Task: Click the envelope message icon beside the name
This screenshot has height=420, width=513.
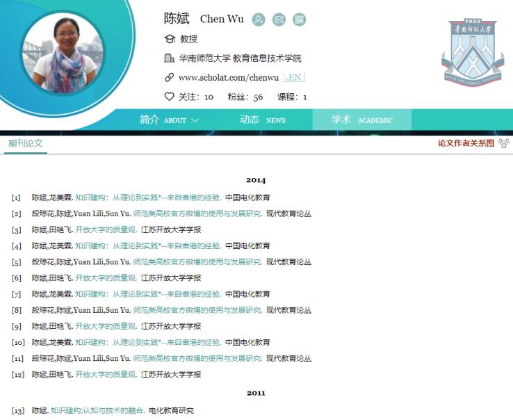Action: [x=279, y=19]
